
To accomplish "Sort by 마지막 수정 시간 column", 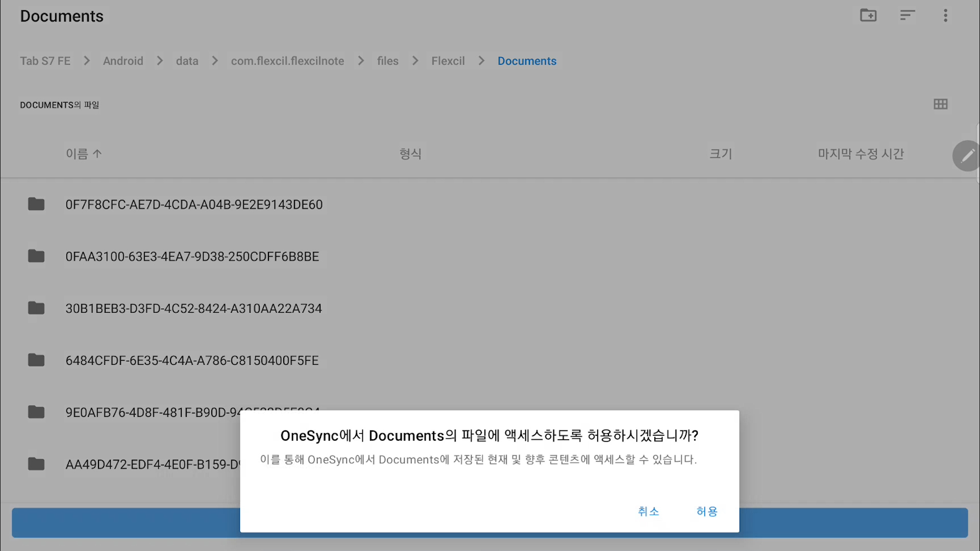I will (x=861, y=154).
